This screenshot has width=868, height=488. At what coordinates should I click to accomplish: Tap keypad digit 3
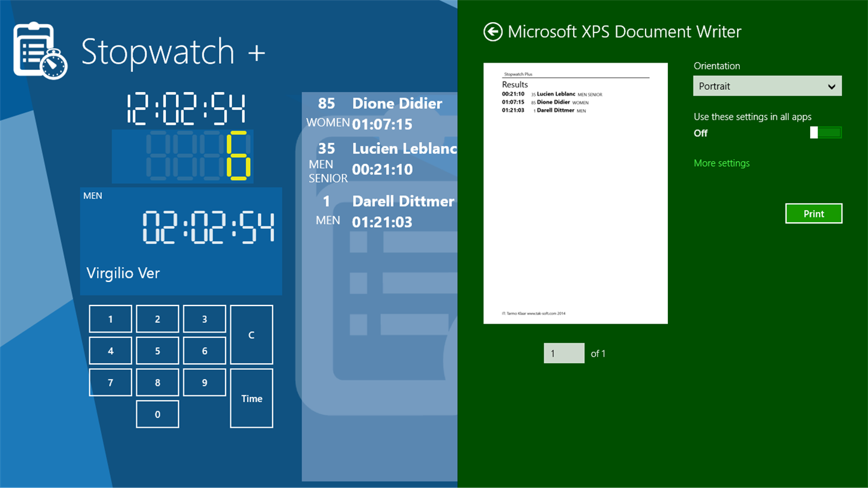click(204, 319)
